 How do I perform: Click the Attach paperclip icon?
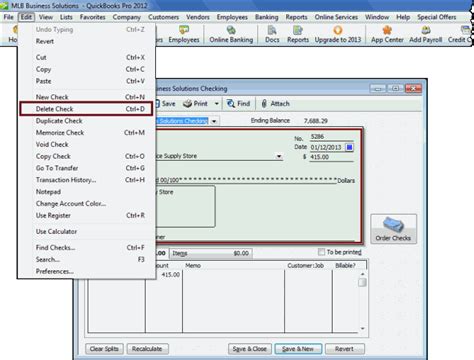pos(264,104)
